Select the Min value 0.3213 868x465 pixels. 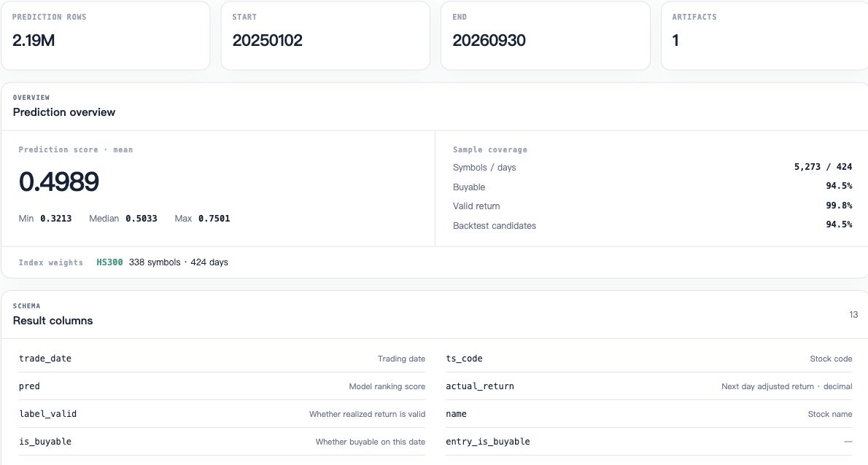tap(56, 219)
